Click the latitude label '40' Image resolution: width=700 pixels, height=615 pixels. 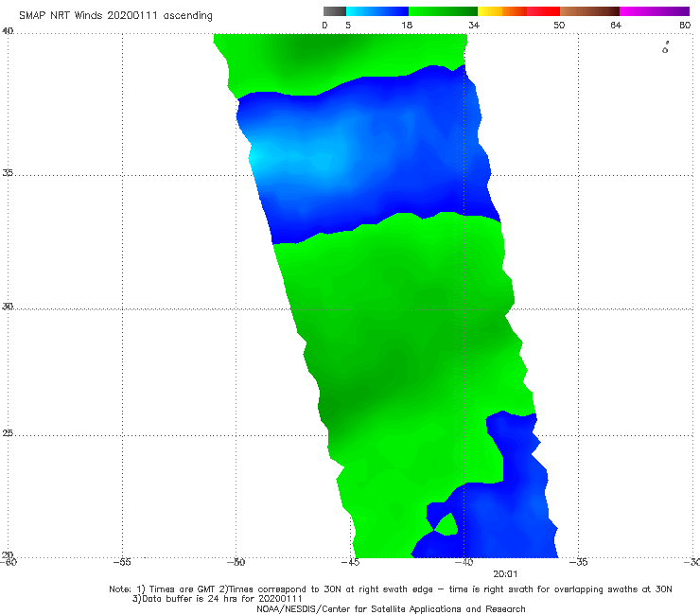click(x=8, y=31)
